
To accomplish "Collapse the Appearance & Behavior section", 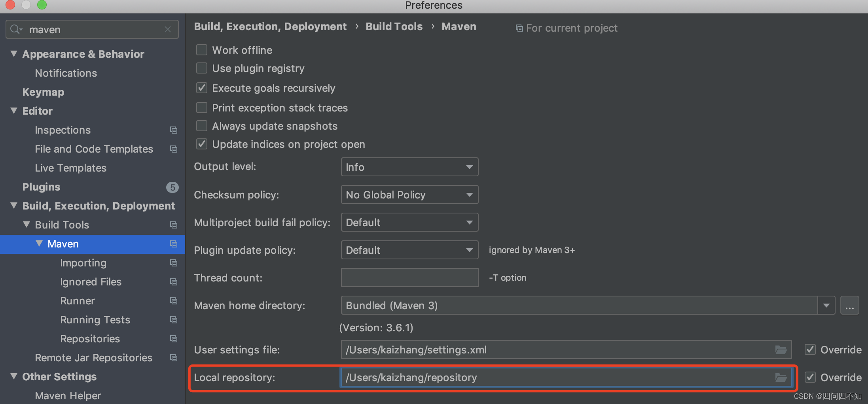I will click(14, 54).
